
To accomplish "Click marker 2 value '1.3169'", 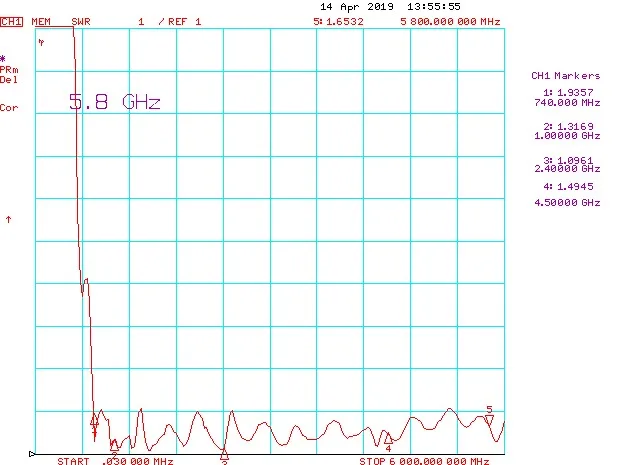I will coord(575,127).
